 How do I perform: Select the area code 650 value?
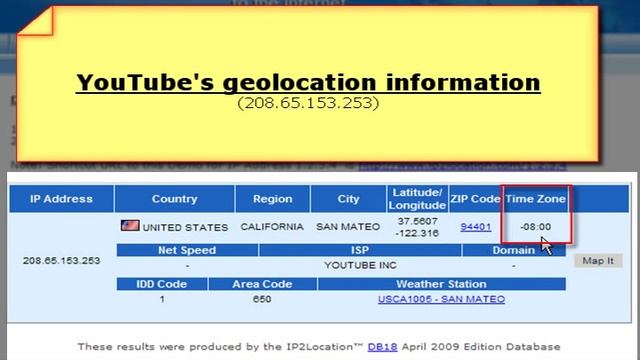262,299
